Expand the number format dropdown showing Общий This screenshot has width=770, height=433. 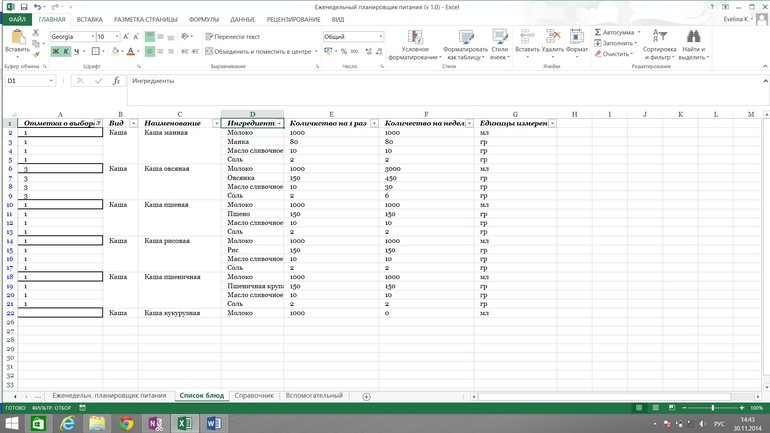point(380,37)
